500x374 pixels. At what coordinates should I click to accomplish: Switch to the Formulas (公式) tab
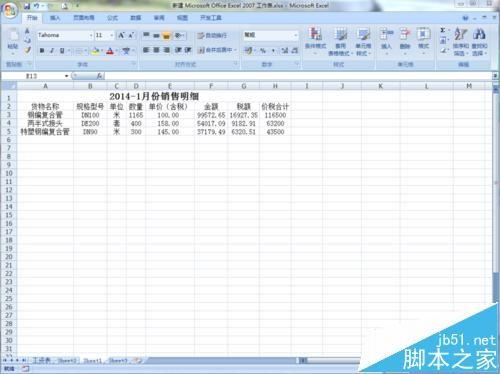tap(112, 18)
